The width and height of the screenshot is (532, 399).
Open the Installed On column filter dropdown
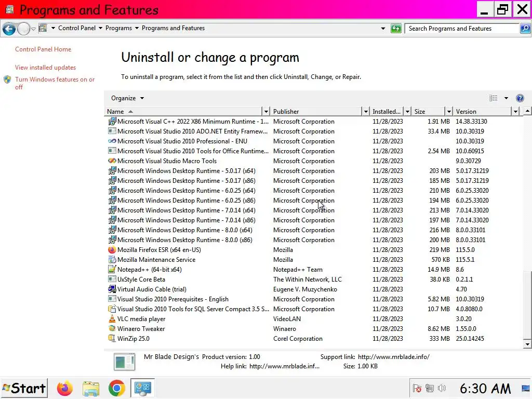[407, 111]
